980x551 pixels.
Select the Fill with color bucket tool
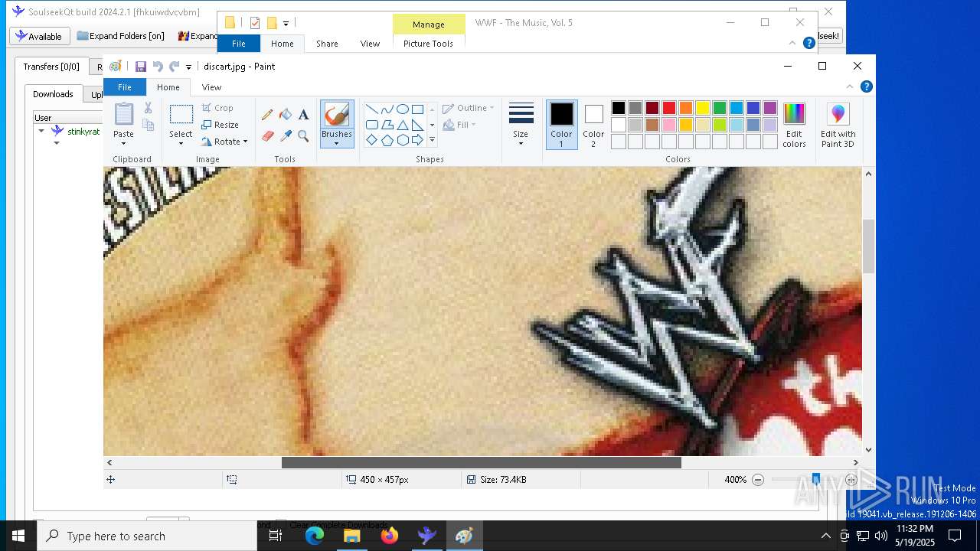tap(286, 115)
